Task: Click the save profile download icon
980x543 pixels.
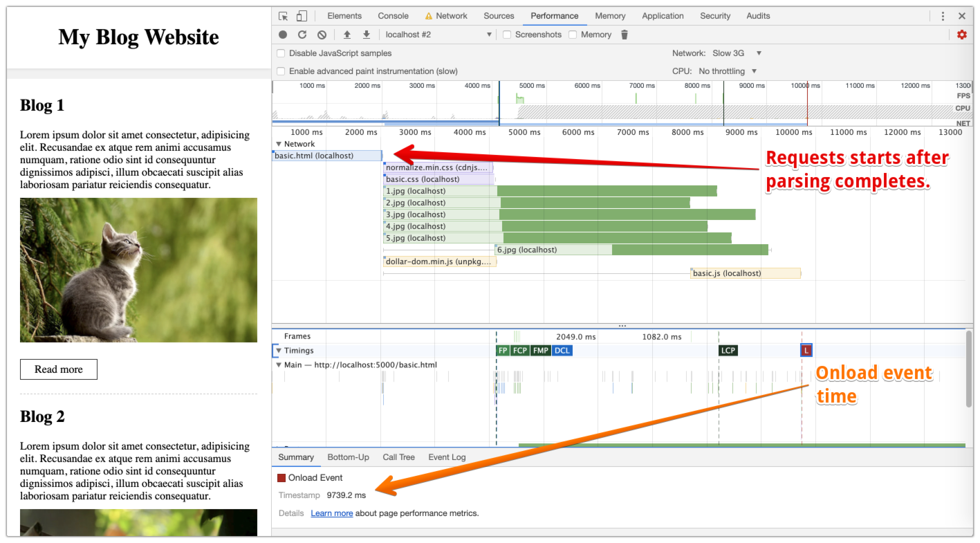Action: (367, 35)
